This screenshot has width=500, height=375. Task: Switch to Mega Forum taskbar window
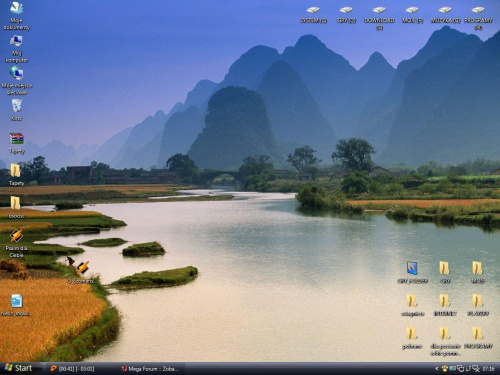[x=150, y=369]
